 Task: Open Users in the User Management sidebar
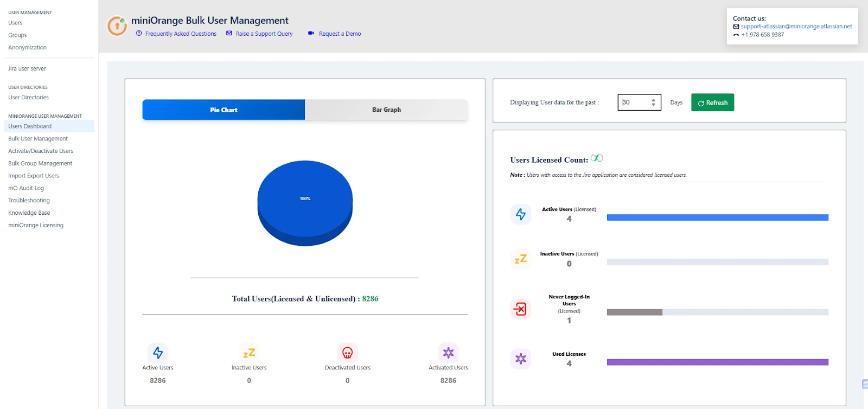pyautogui.click(x=15, y=23)
